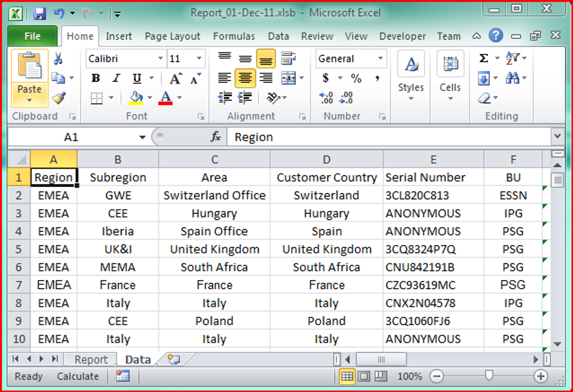Apply bold formatting from the Font group
The image size is (573, 392).
coord(95,78)
